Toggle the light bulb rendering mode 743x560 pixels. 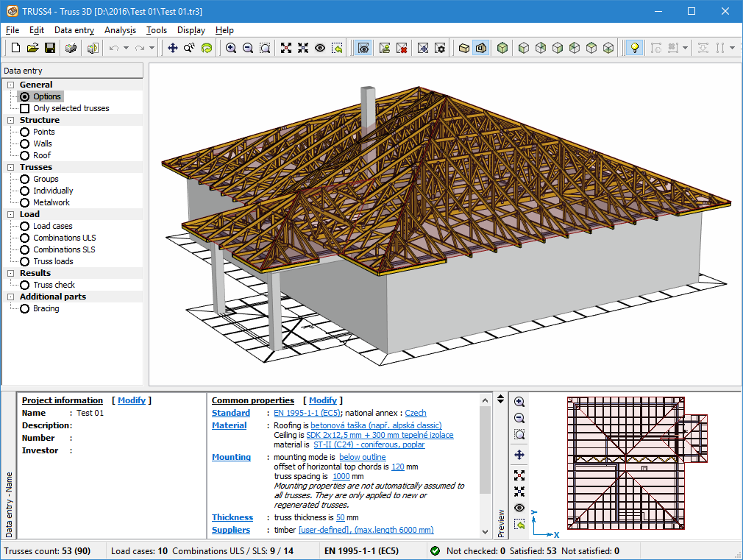(x=633, y=47)
